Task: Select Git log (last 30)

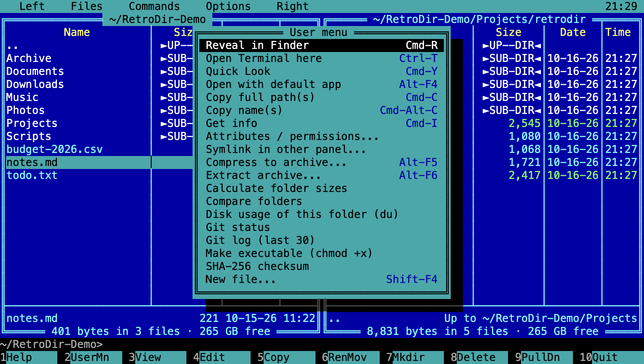Action: (x=322, y=240)
